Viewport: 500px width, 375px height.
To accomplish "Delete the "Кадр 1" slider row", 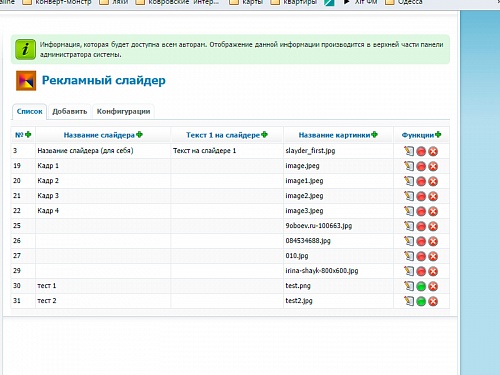I will coord(433,166).
